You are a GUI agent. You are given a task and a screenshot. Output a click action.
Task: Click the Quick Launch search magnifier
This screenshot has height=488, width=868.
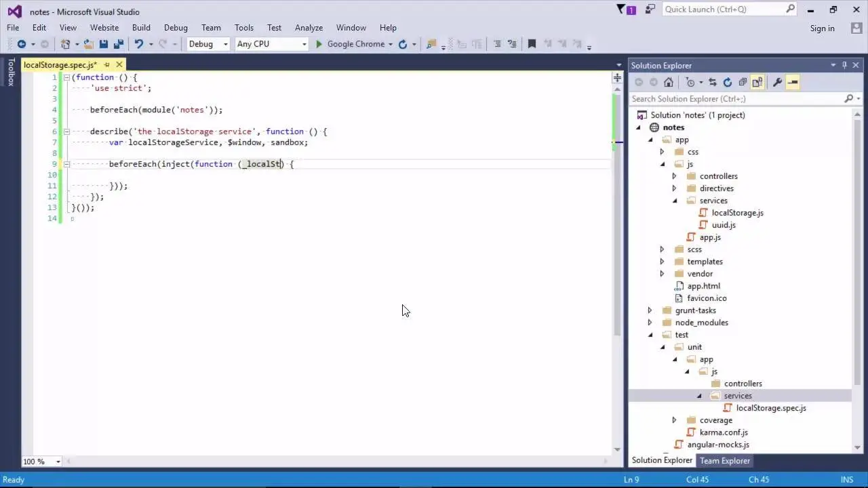coord(790,9)
